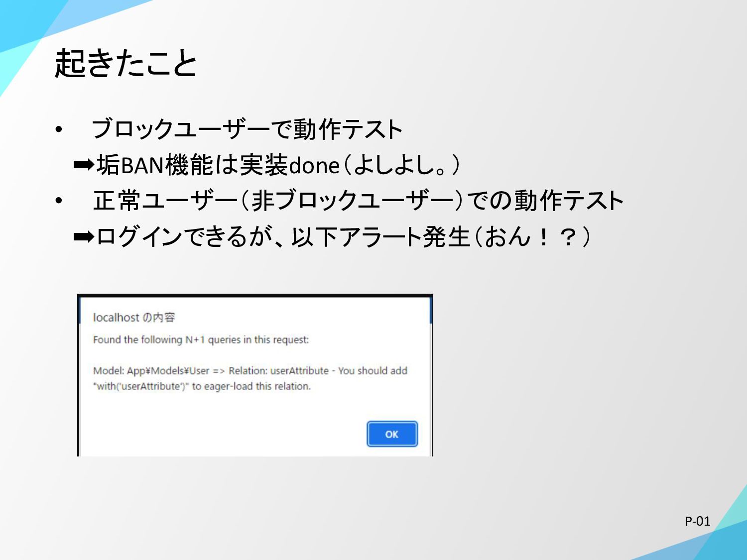Click the Model: App¥Models¥User message line
This screenshot has height=560, width=747.
pyautogui.click(x=250, y=370)
